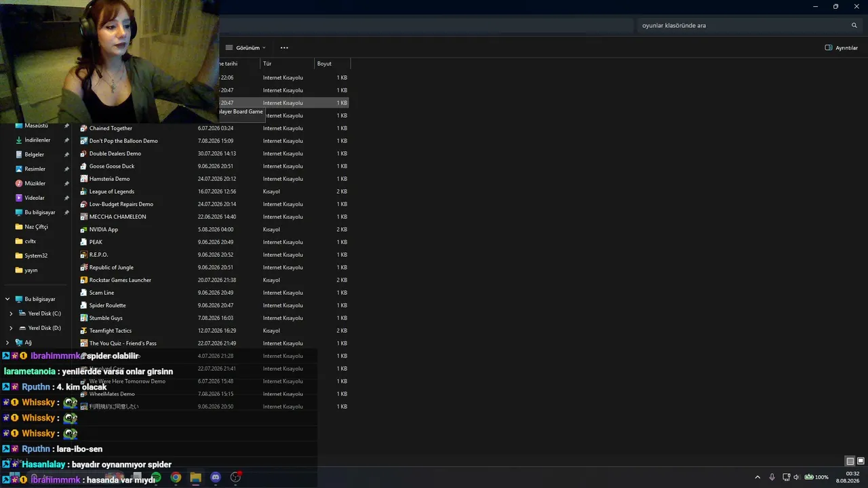868x488 pixels.
Task: Open the battery 100% indicator
Action: tap(816, 477)
